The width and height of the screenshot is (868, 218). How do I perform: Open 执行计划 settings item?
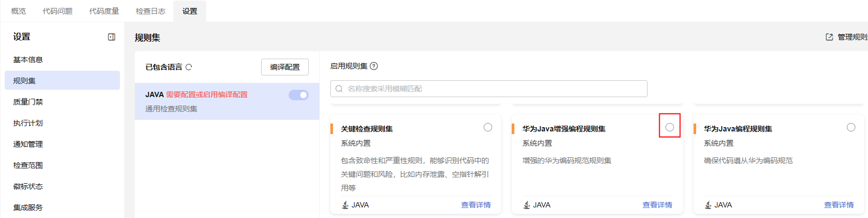pos(62,123)
